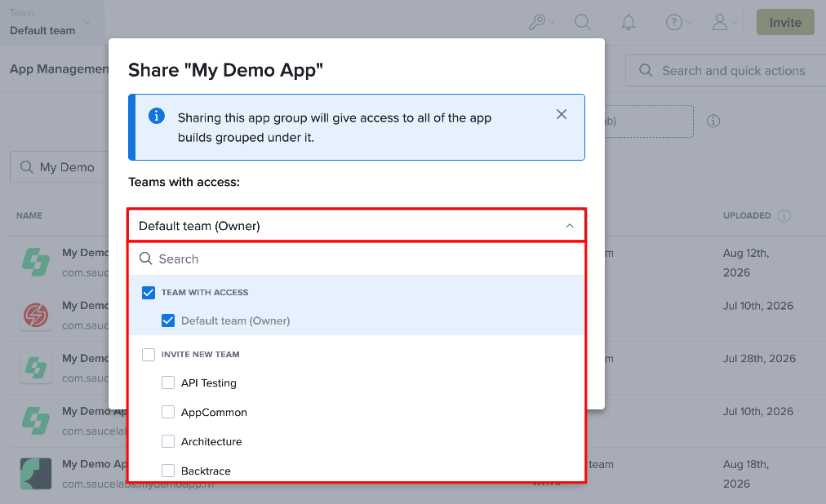
Task: Check the AppCommon team checkbox
Action: pyautogui.click(x=168, y=412)
